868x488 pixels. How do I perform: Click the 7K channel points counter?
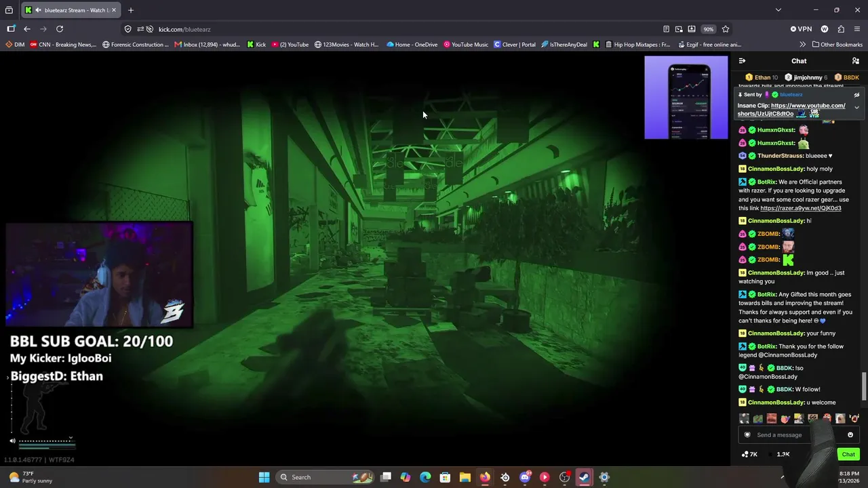tap(749, 454)
